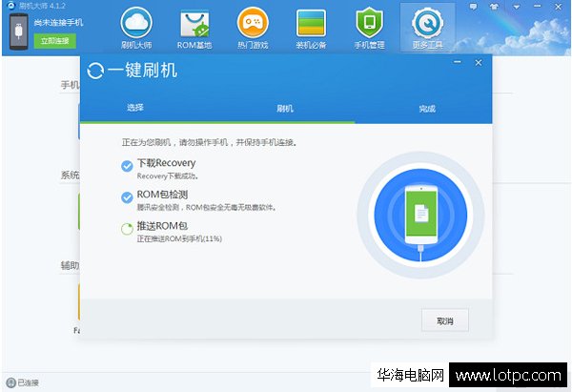Image resolution: width=572 pixels, height=392 pixels.
Task: Open the feedback chat icon in title bar
Action: pyautogui.click(x=473, y=7)
